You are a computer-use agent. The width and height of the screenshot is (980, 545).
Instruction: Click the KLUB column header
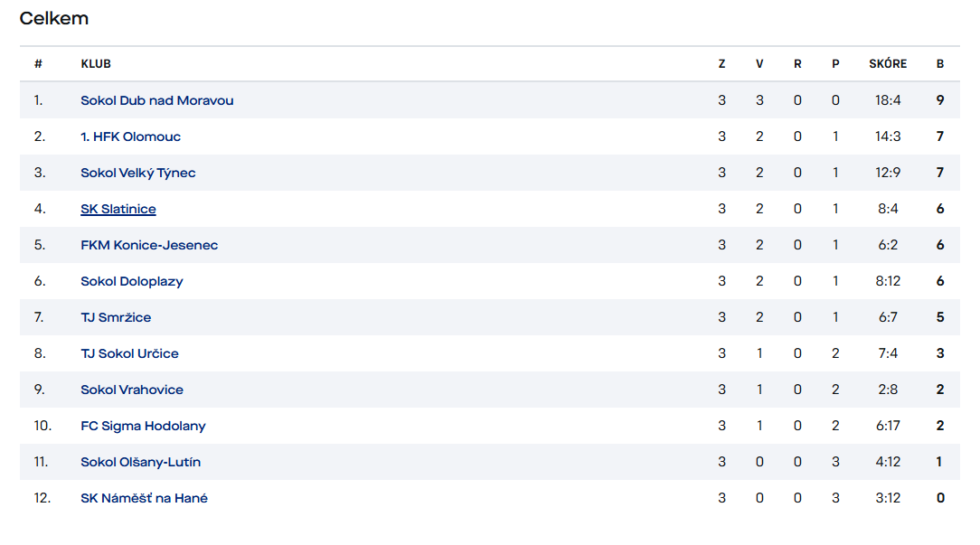(96, 64)
